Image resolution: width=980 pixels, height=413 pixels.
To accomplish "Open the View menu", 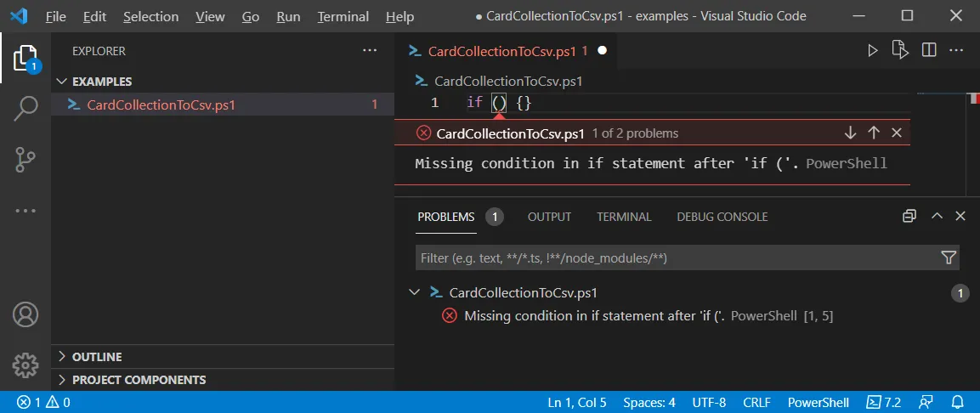I will [210, 16].
